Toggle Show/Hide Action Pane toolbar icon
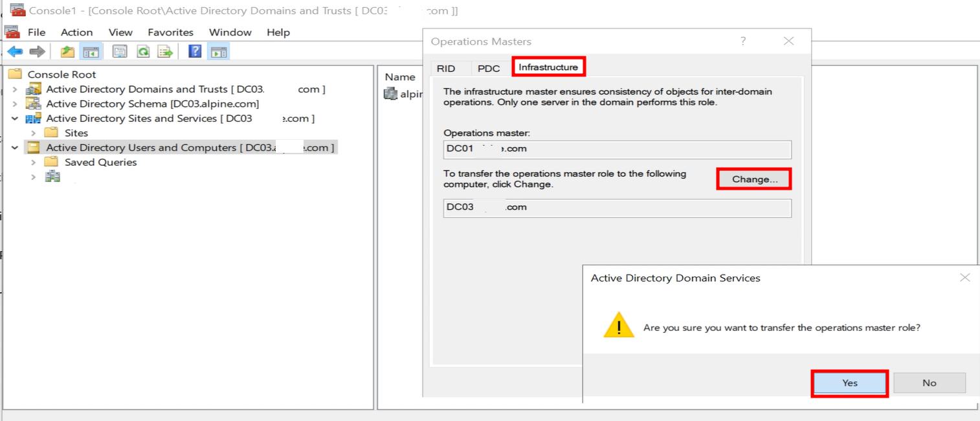 [x=219, y=52]
